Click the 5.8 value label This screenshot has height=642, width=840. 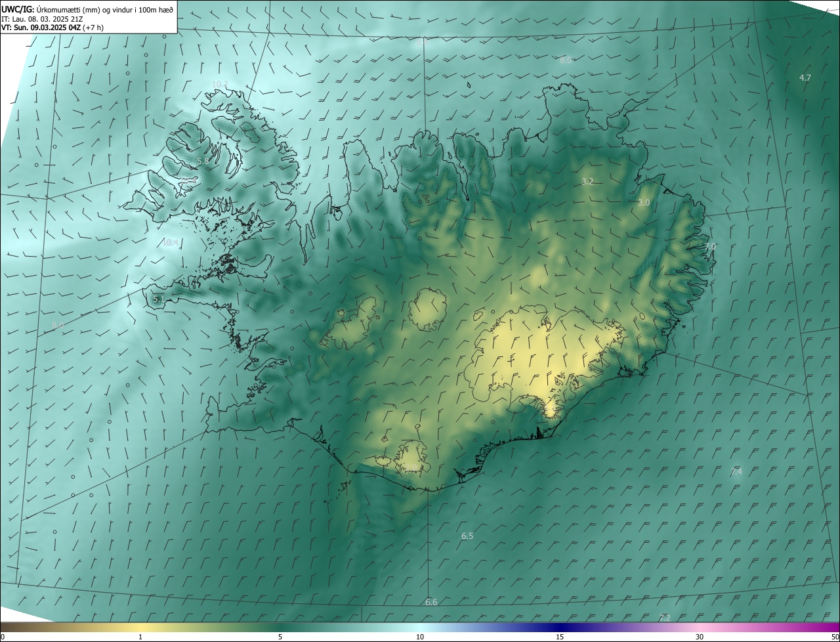[203, 161]
